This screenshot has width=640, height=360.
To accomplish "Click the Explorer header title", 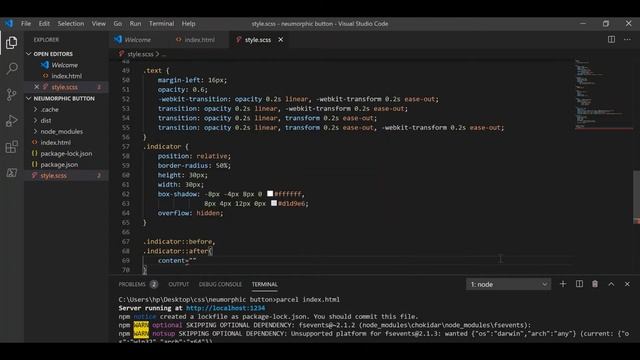I will tap(46, 40).
